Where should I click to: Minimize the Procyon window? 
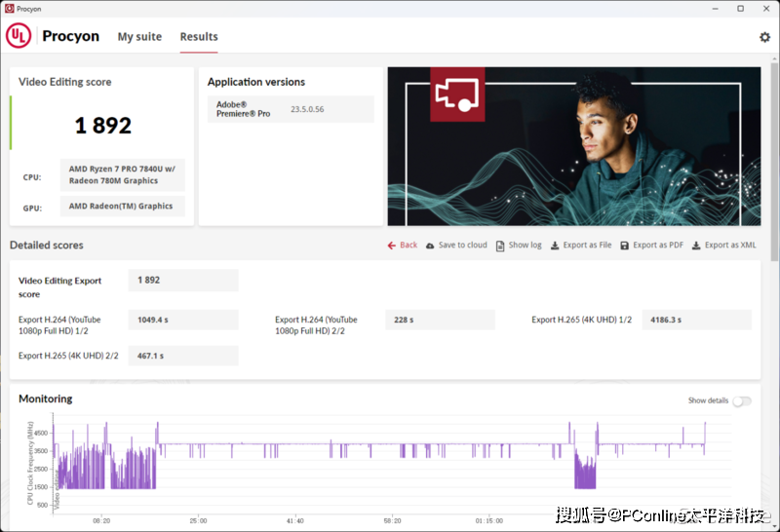click(716, 8)
